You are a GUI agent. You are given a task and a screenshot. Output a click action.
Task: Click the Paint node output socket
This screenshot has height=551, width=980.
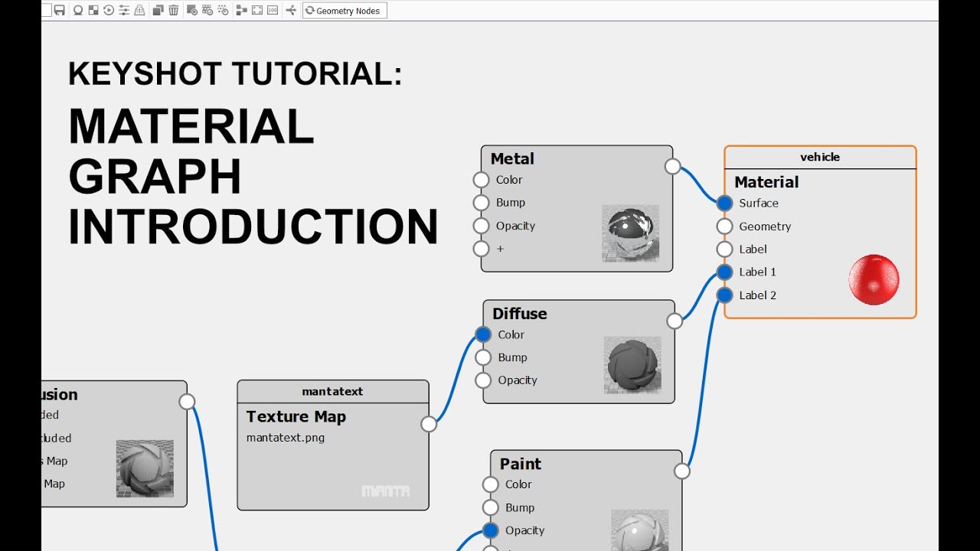(x=681, y=471)
